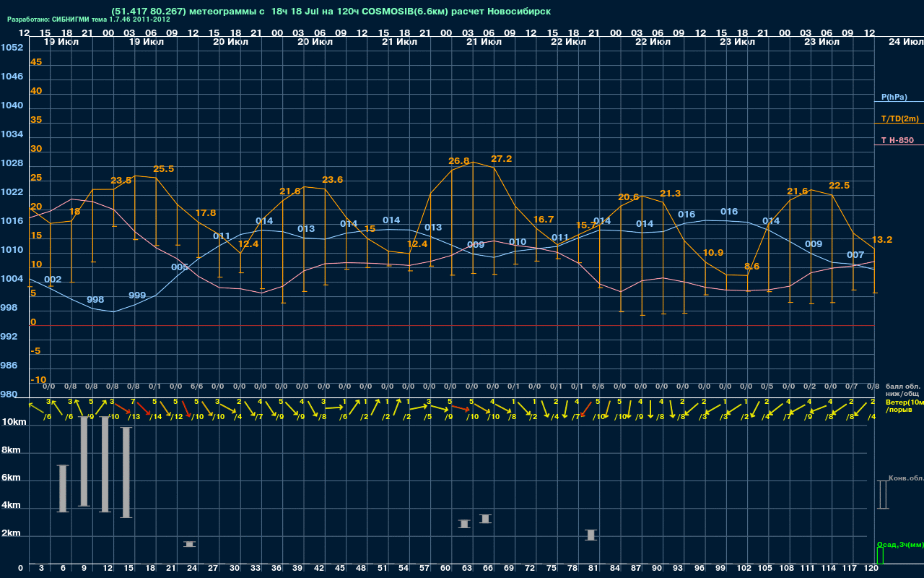Click the 27.2 temperature maximum label

coord(502,158)
